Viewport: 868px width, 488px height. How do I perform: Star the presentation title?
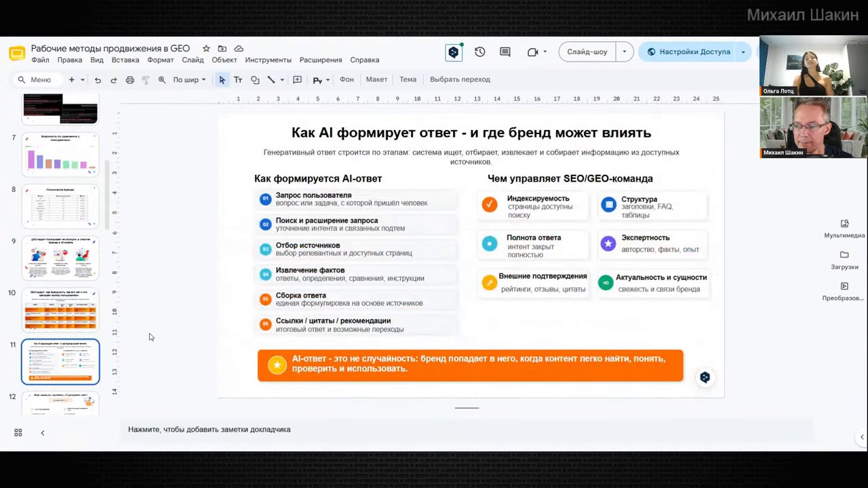206,49
